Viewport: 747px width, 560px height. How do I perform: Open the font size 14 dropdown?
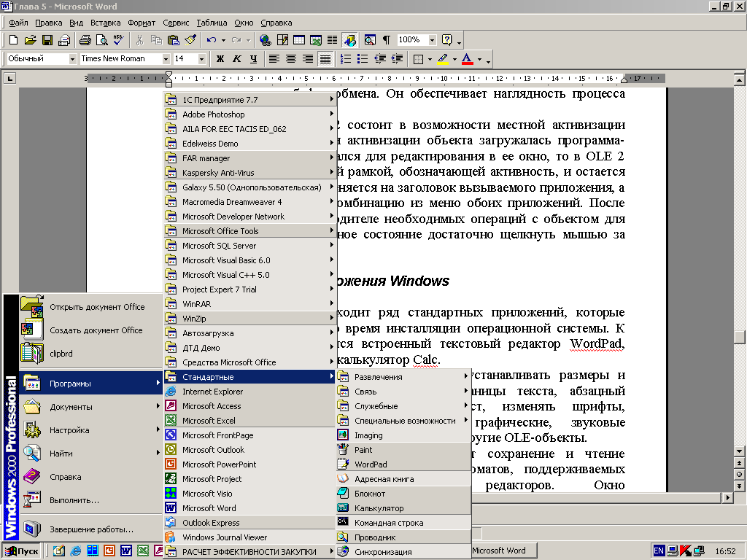(201, 58)
